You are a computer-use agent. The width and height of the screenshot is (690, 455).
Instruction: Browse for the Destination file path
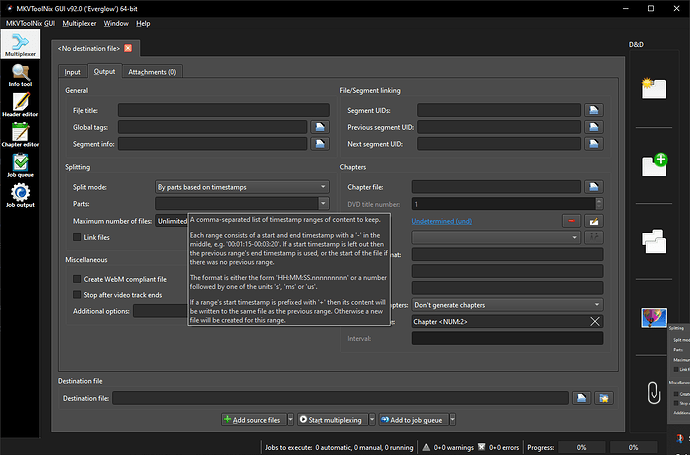point(583,398)
